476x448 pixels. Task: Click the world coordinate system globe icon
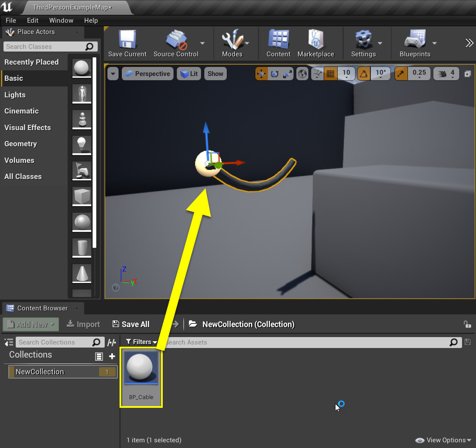point(302,74)
